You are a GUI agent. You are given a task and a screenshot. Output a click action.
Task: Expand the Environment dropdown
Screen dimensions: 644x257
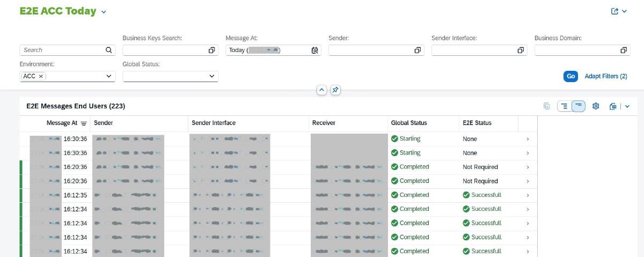[109, 76]
